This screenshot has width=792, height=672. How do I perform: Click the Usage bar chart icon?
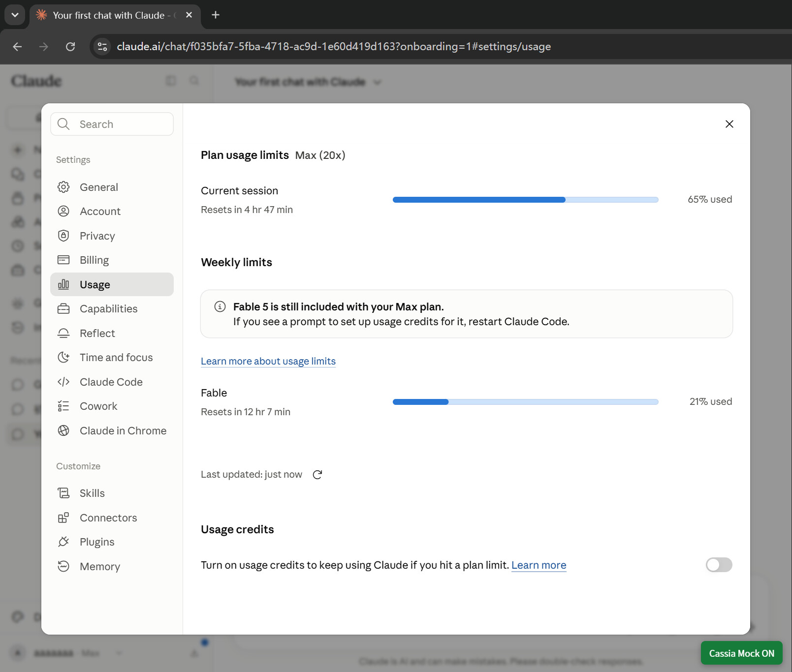[63, 284]
